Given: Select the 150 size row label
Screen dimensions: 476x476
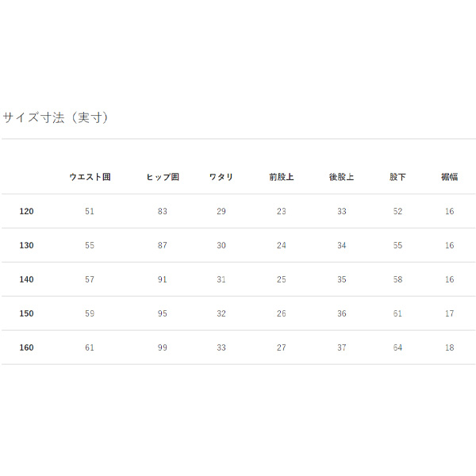Looking at the screenshot, I should click(27, 314).
